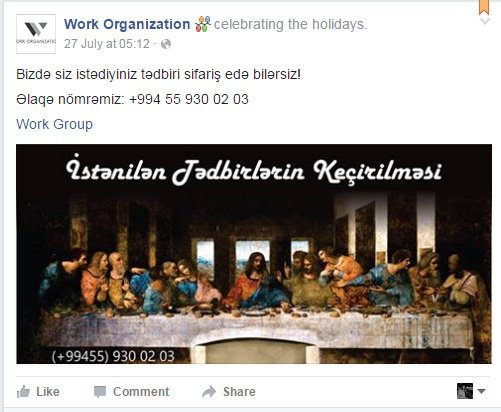Screen dimensions: 501x412
Task: Click the small acting-as profile avatar
Action: click(465, 391)
